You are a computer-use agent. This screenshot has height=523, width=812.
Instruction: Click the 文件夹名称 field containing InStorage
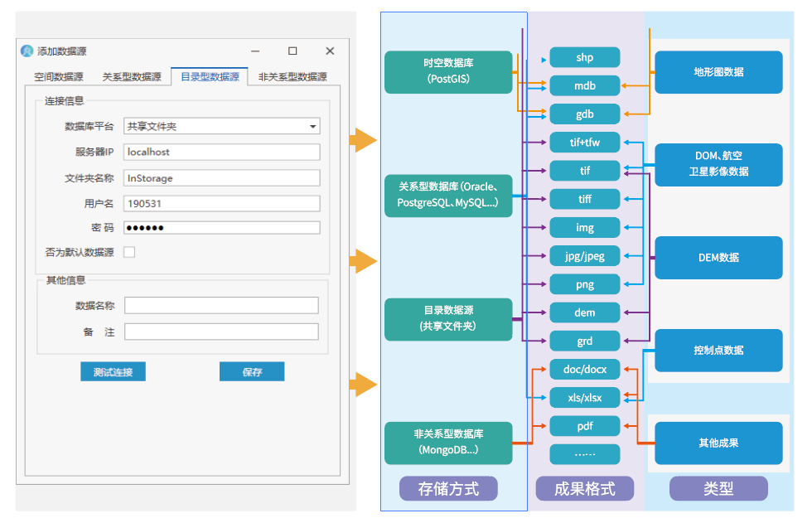point(221,178)
